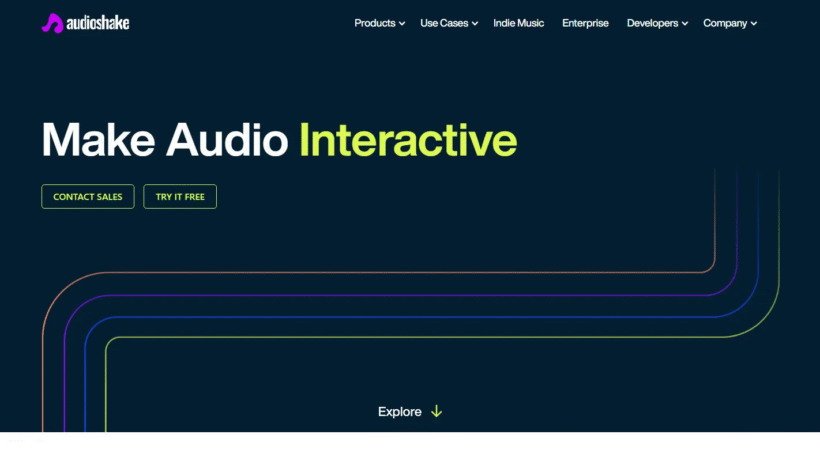Expand the Use Cases chevron arrow
The image size is (820, 461).
[475, 24]
